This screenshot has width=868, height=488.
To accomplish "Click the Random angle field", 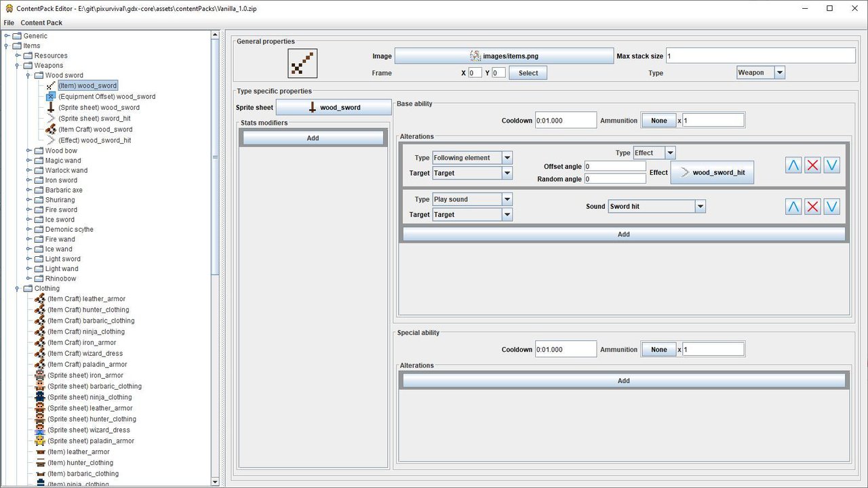I will [615, 179].
